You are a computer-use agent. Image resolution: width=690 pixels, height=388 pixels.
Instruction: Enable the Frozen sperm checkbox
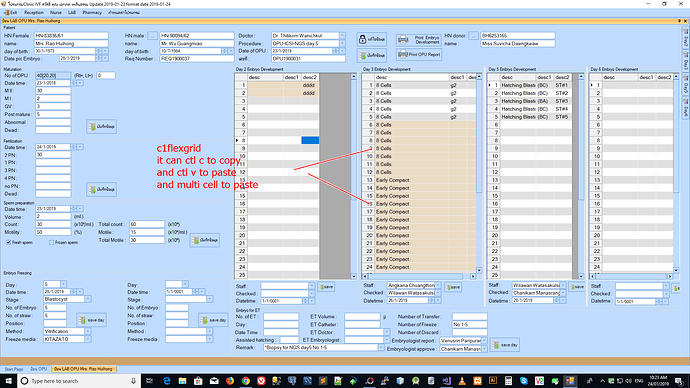tap(51, 242)
